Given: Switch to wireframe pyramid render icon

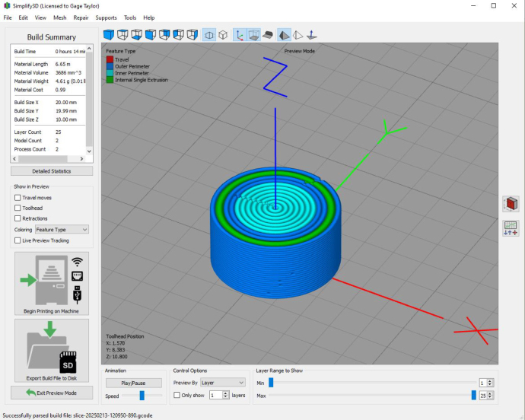Looking at the screenshot, I should (297, 34).
